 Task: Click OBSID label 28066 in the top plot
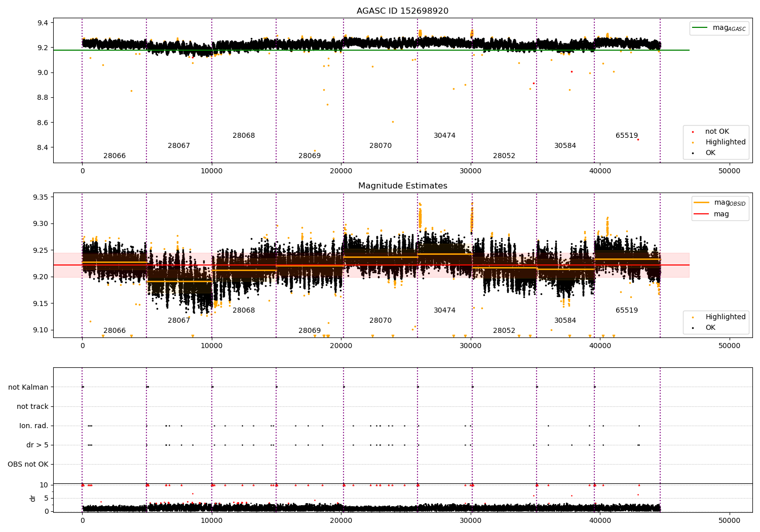click(x=115, y=156)
